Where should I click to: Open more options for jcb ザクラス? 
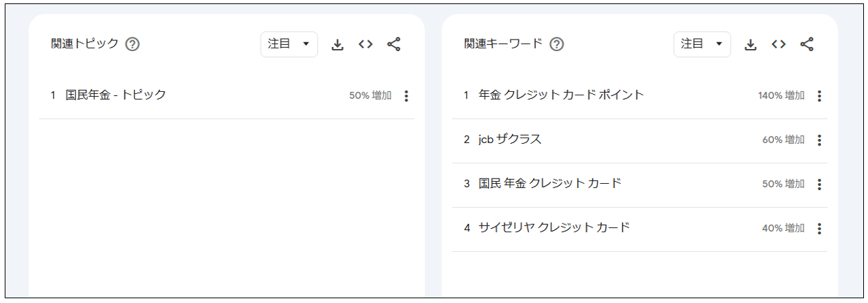(x=819, y=140)
